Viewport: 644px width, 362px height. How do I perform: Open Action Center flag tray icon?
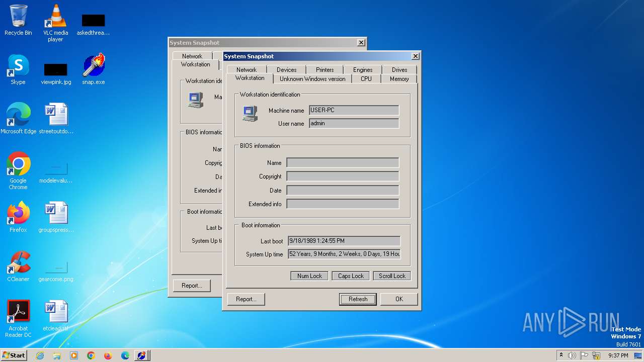[584, 355]
